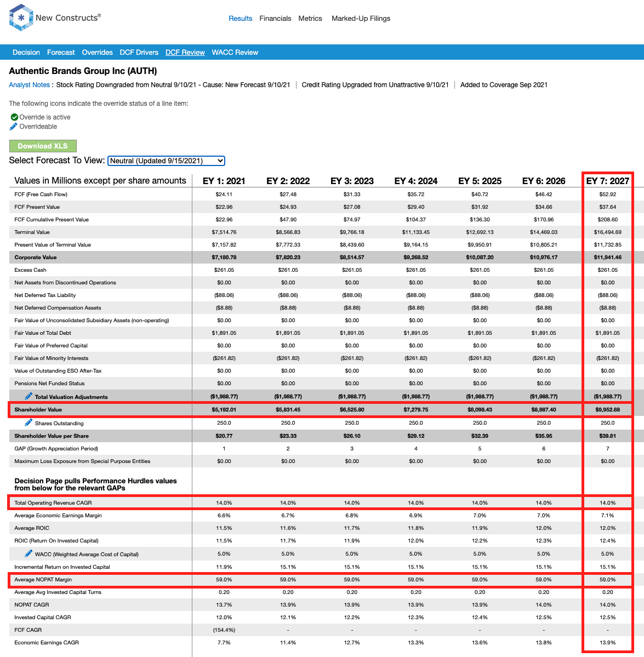Open the Overrides tab
The width and height of the screenshot is (644, 657).
[97, 53]
